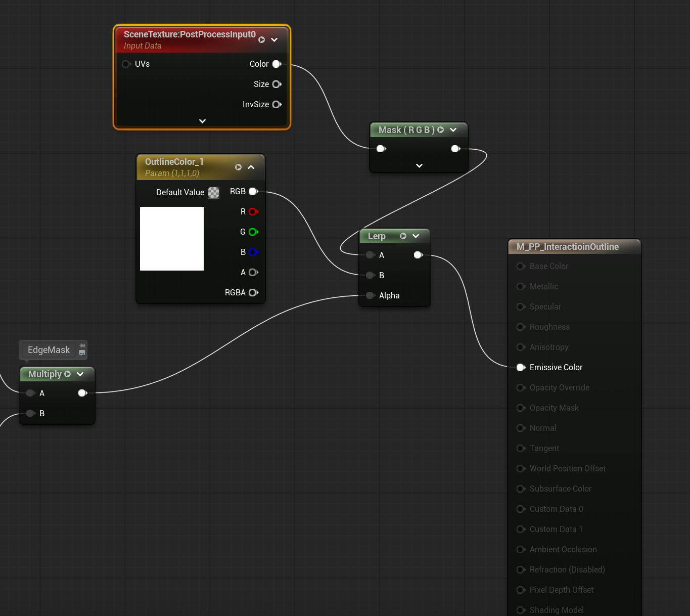
Task: Click Specular pin on result node
Action: tap(521, 306)
